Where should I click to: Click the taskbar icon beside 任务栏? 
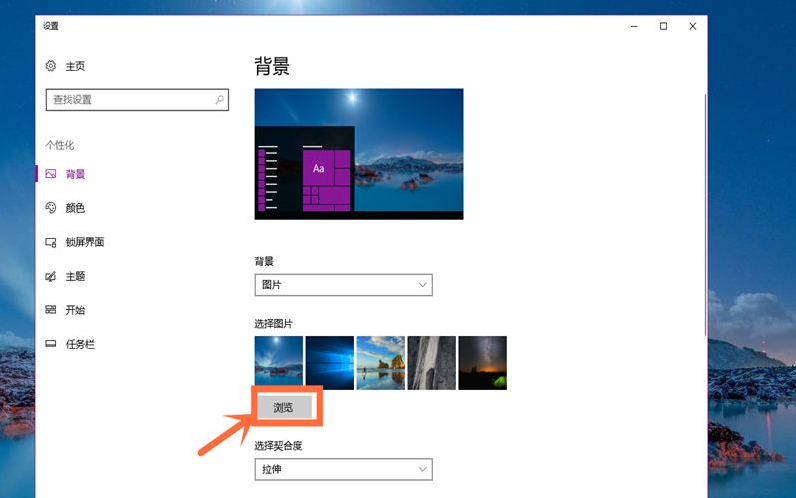(51, 344)
